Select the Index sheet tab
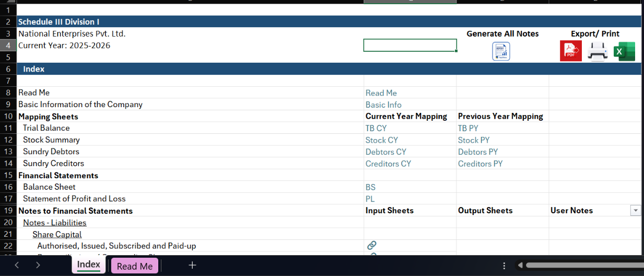This screenshot has height=276, width=644. tap(88, 265)
